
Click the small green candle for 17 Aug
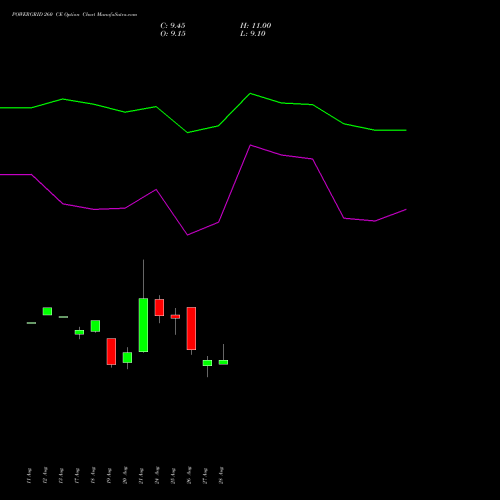coord(79,332)
